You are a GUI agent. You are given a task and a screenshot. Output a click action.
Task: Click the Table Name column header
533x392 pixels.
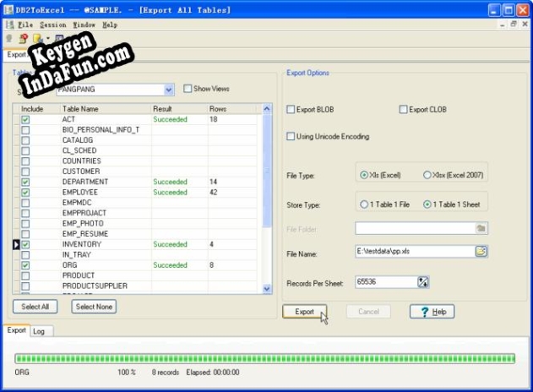(106, 109)
